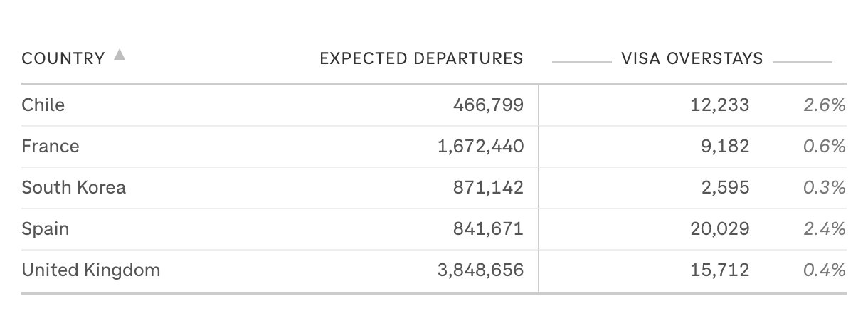Click Chile's overstay rate 2.6%
Screen dimensions: 868x316
point(825,105)
